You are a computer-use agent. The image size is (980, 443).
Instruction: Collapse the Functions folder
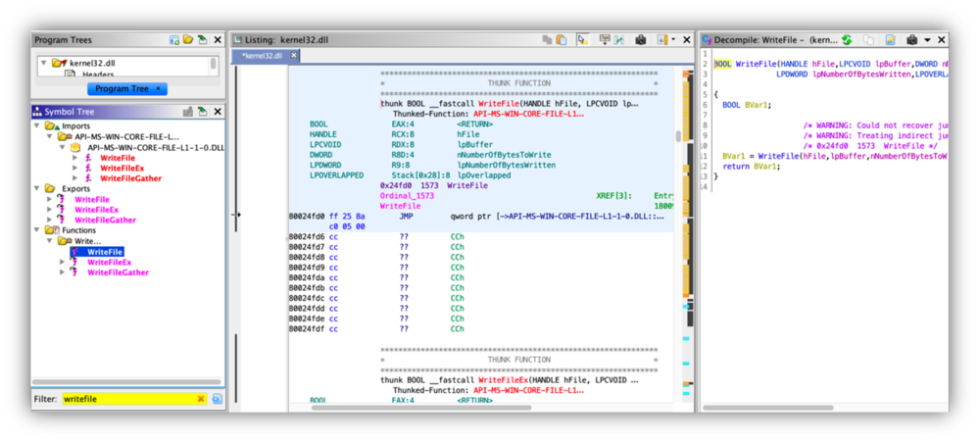(37, 230)
